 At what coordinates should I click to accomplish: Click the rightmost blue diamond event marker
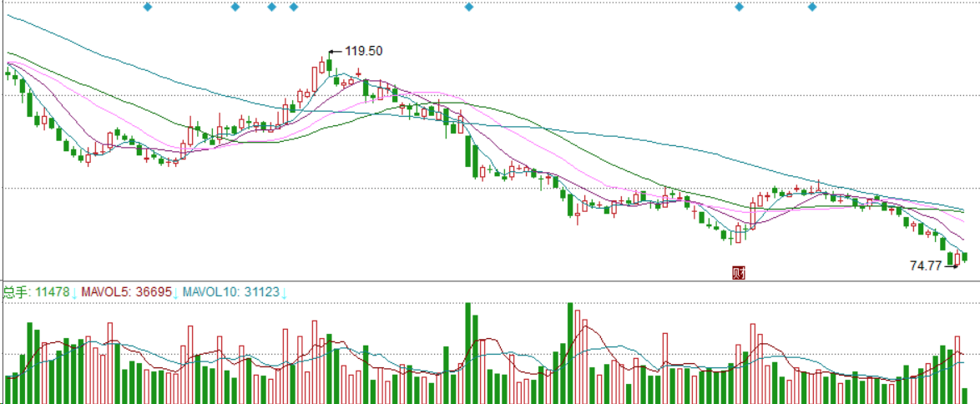point(812,7)
